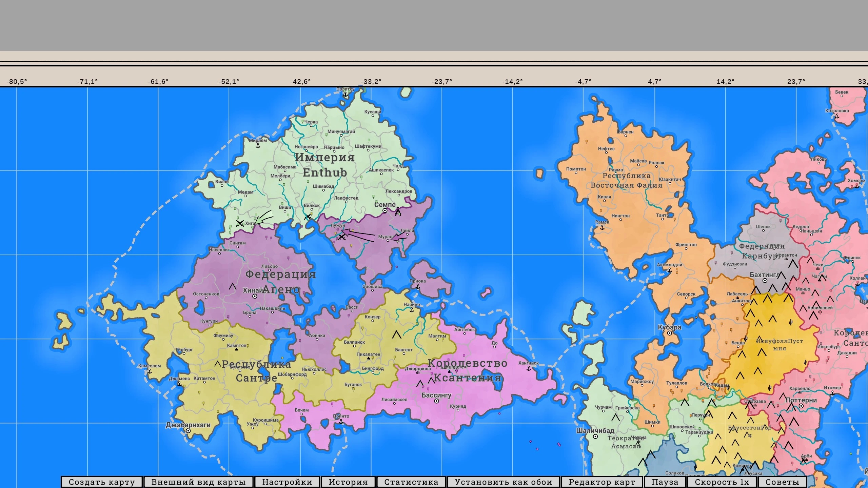Open the История panel
868x488 pixels.
click(x=348, y=482)
